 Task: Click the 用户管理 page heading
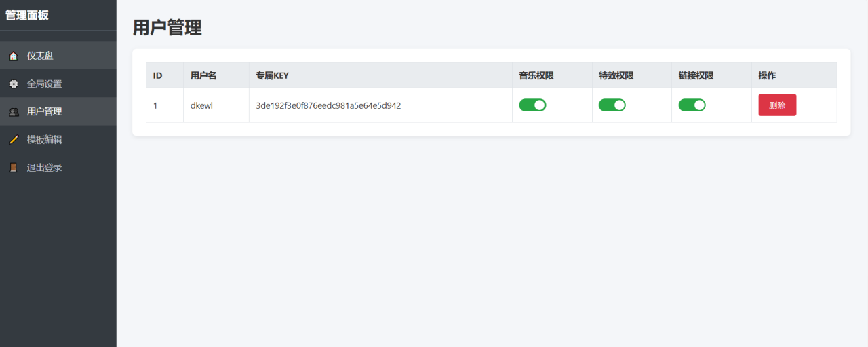(167, 28)
